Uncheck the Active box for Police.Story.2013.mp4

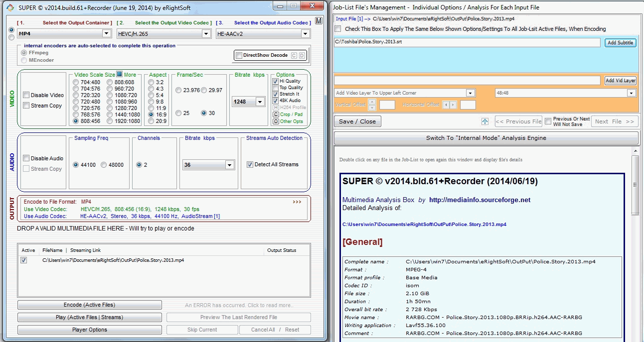(x=23, y=260)
